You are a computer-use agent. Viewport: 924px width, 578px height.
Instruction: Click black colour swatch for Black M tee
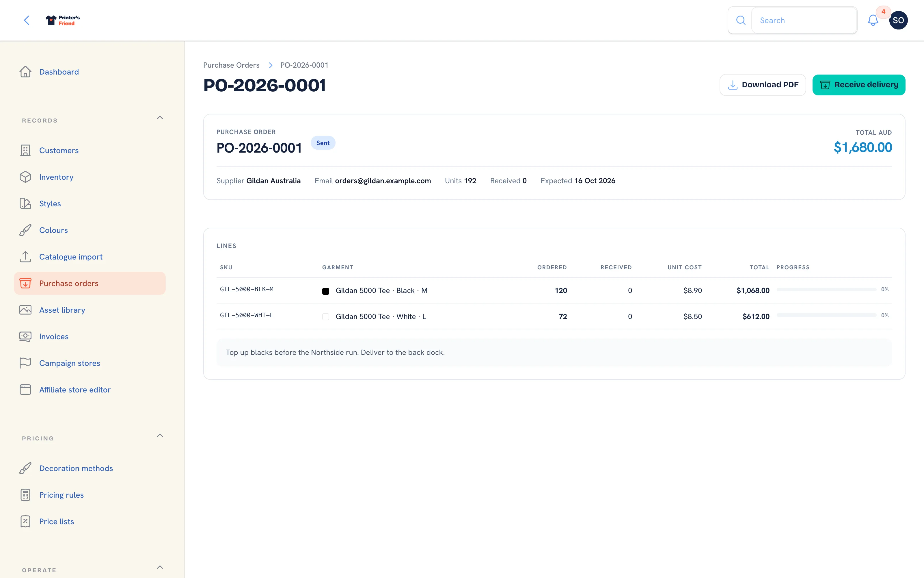tap(326, 291)
